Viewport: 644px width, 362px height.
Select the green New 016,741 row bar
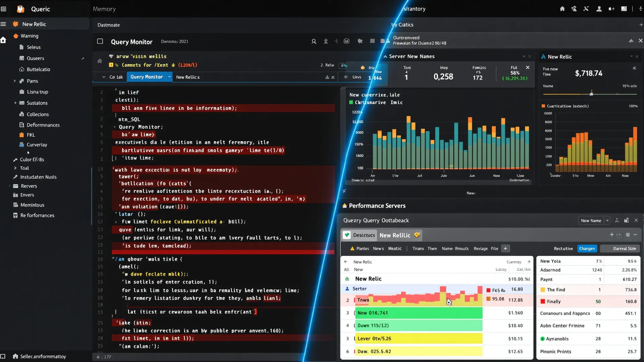[x=418, y=313]
